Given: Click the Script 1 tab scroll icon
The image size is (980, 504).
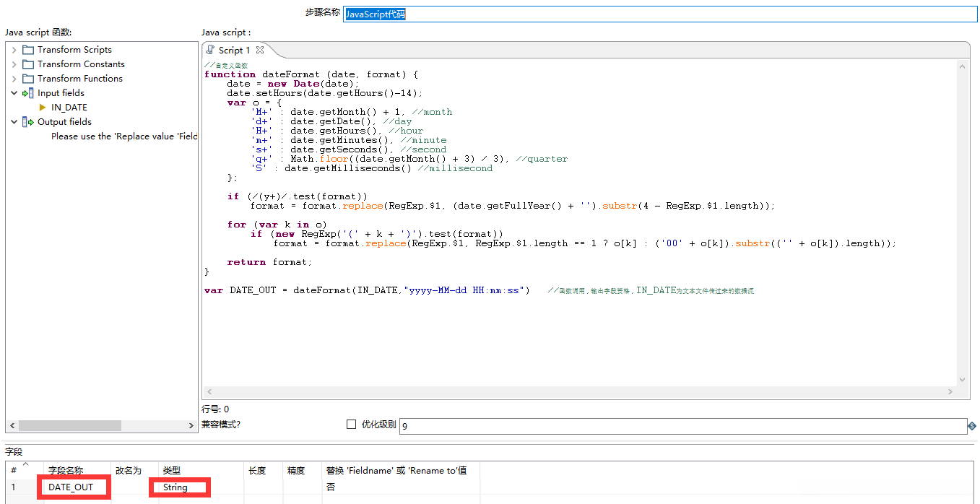Looking at the screenshot, I should point(210,50).
